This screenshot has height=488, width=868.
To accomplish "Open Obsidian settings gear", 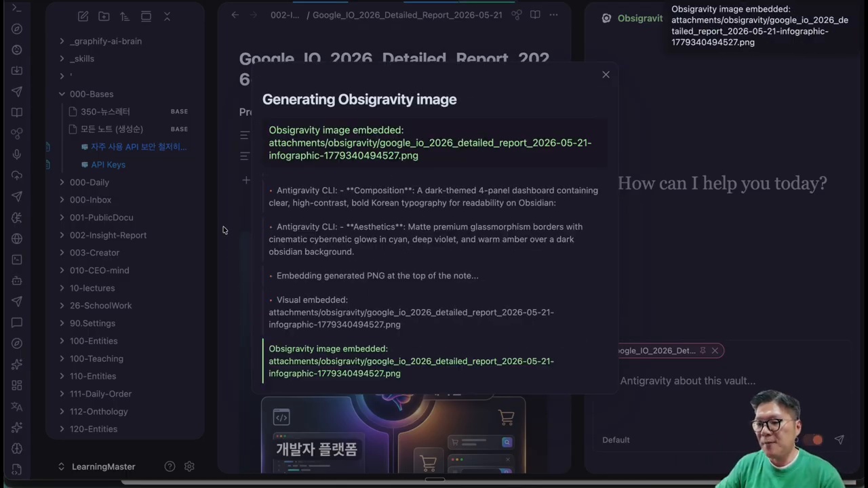I will click(x=189, y=466).
